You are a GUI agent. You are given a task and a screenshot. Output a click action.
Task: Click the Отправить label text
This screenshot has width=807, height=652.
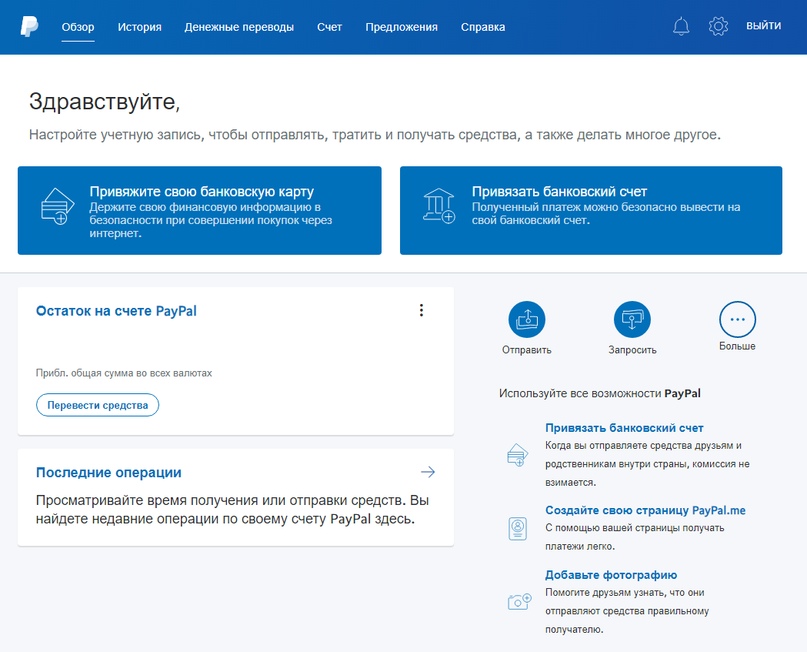pos(527,350)
